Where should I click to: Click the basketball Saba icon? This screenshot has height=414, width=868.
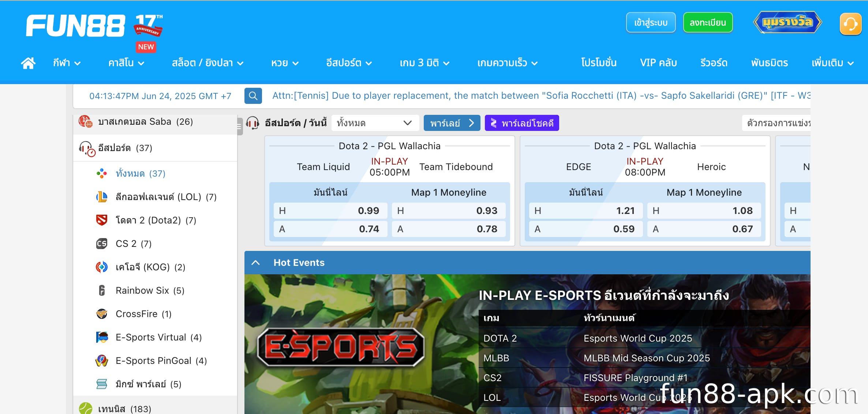click(x=86, y=121)
